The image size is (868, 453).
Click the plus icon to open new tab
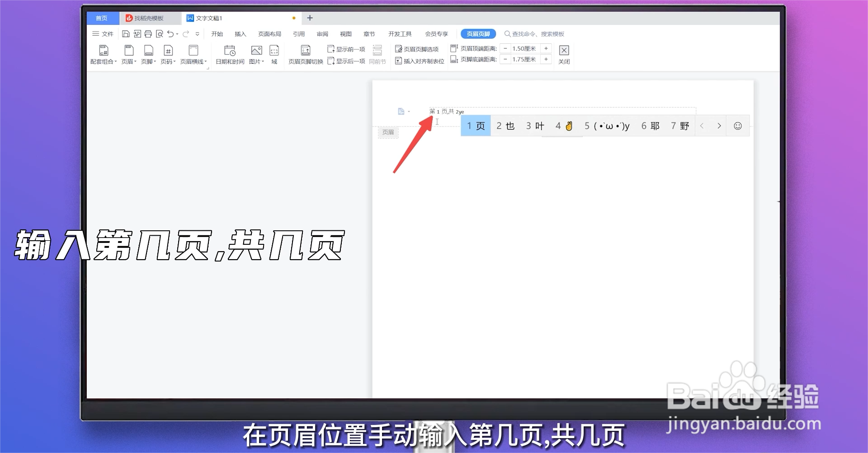tap(310, 18)
